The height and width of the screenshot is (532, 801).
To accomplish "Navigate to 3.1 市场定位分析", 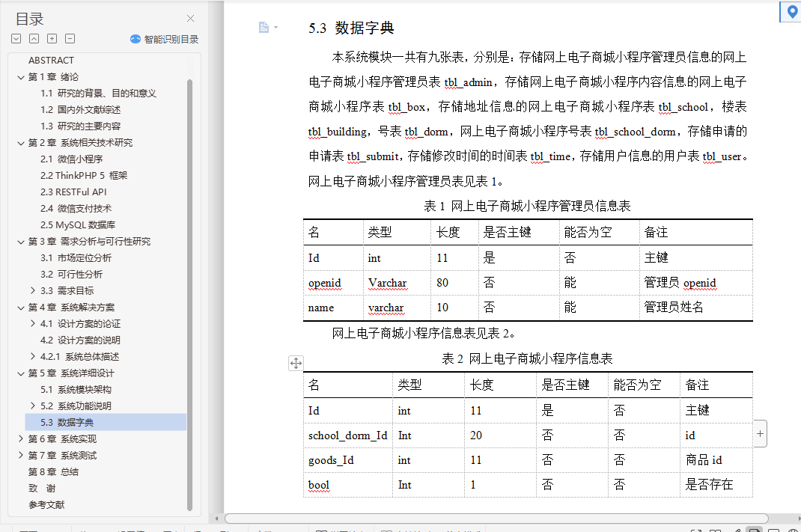I will pyautogui.click(x=76, y=258).
